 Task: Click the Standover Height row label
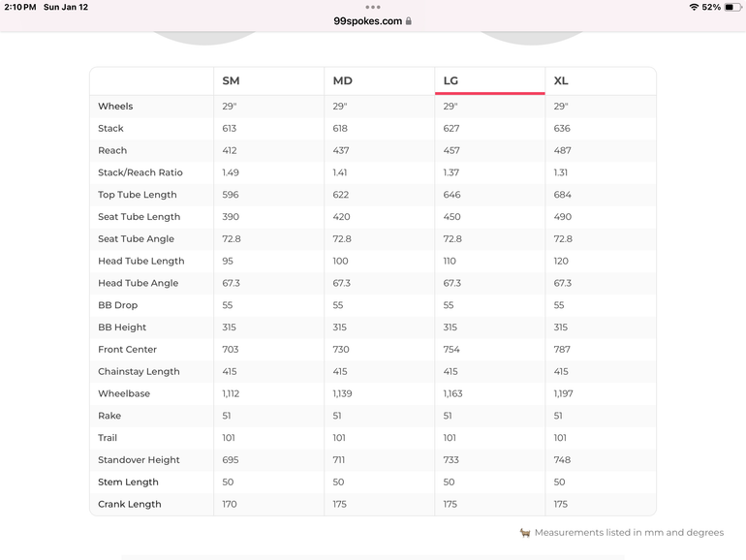(139, 460)
